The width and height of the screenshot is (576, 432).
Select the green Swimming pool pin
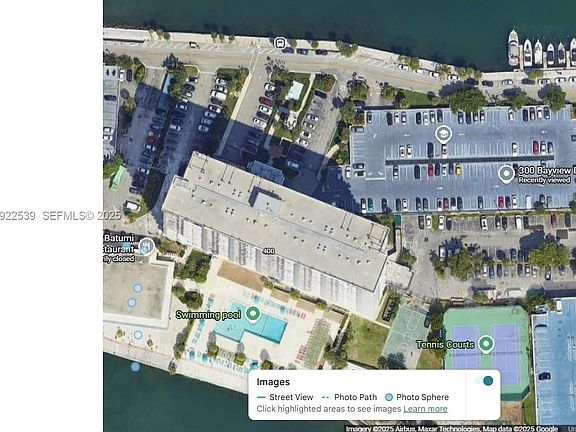(x=253, y=314)
